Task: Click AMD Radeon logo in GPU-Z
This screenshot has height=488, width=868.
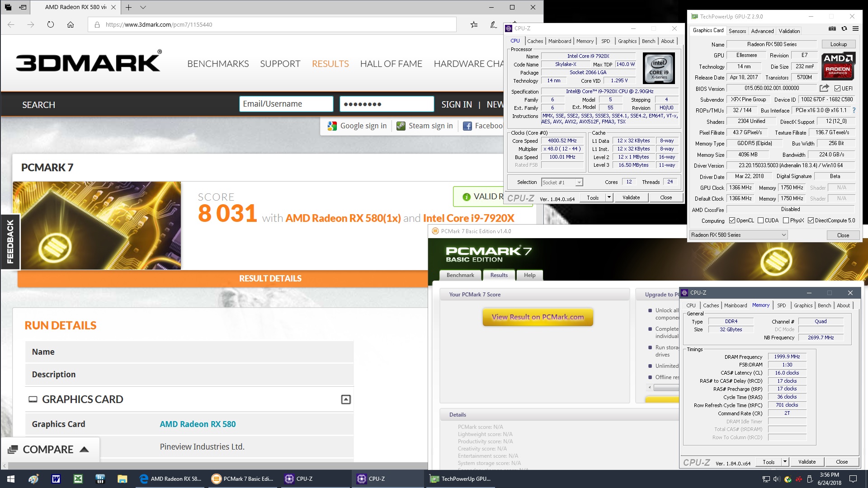Action: tap(838, 66)
